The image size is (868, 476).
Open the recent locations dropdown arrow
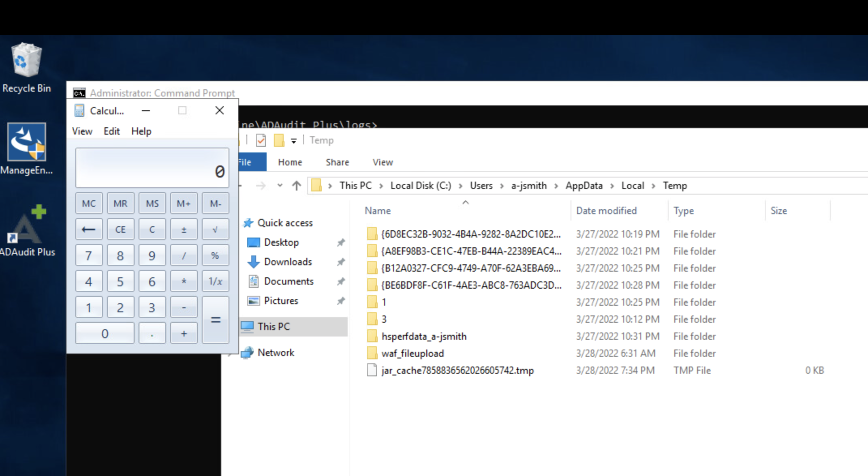[280, 186]
